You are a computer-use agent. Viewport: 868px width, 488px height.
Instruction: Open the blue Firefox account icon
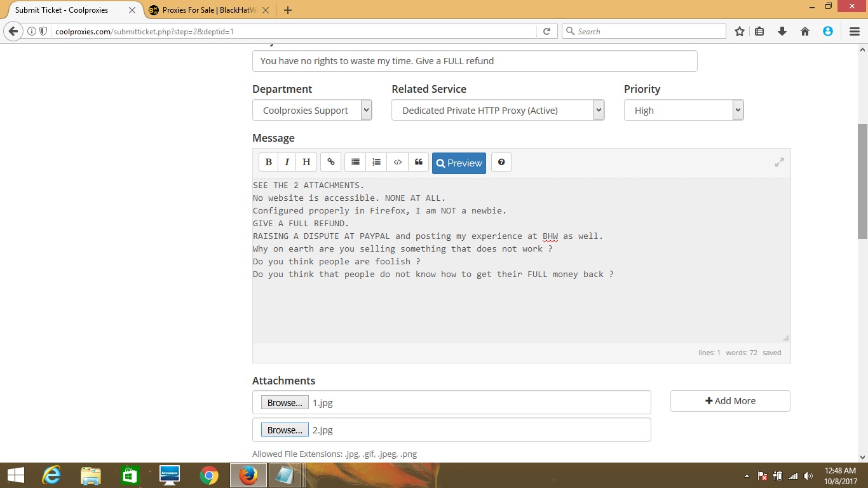click(828, 31)
